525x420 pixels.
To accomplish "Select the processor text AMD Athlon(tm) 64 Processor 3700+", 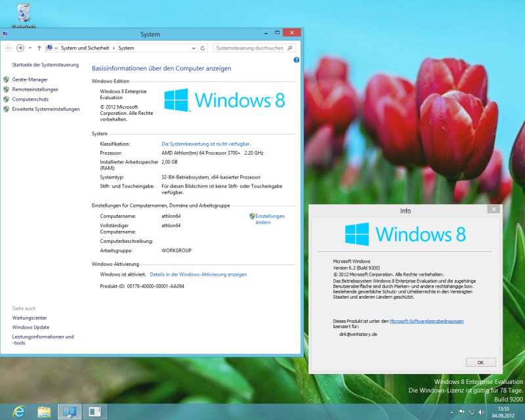I will pos(201,153).
